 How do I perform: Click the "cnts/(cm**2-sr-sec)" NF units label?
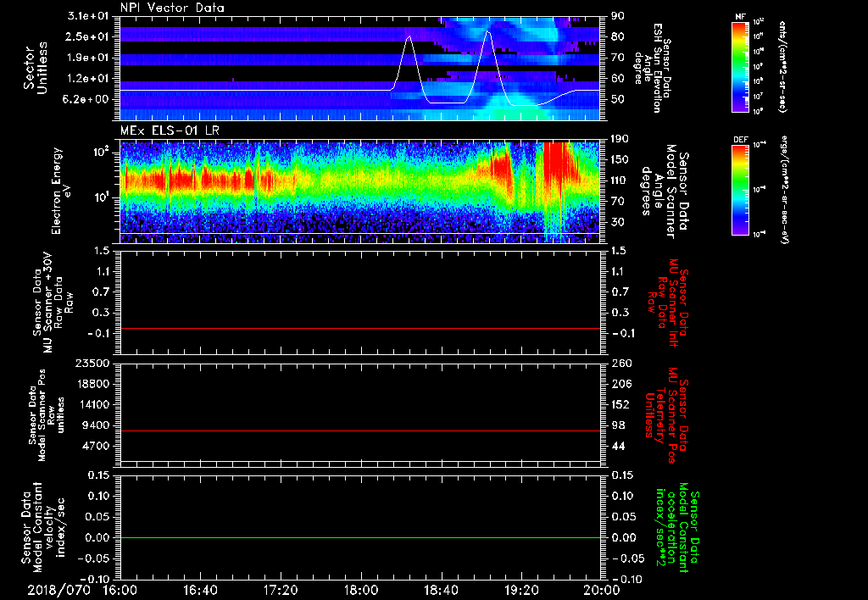click(782, 66)
